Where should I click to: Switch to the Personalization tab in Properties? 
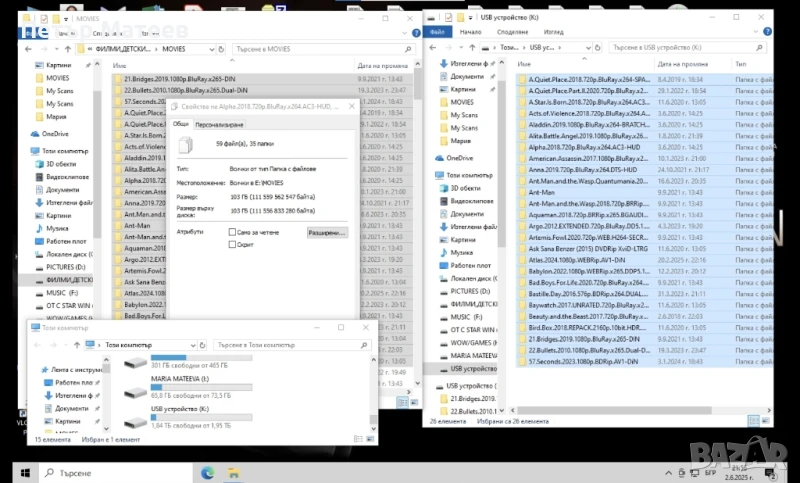pos(220,124)
